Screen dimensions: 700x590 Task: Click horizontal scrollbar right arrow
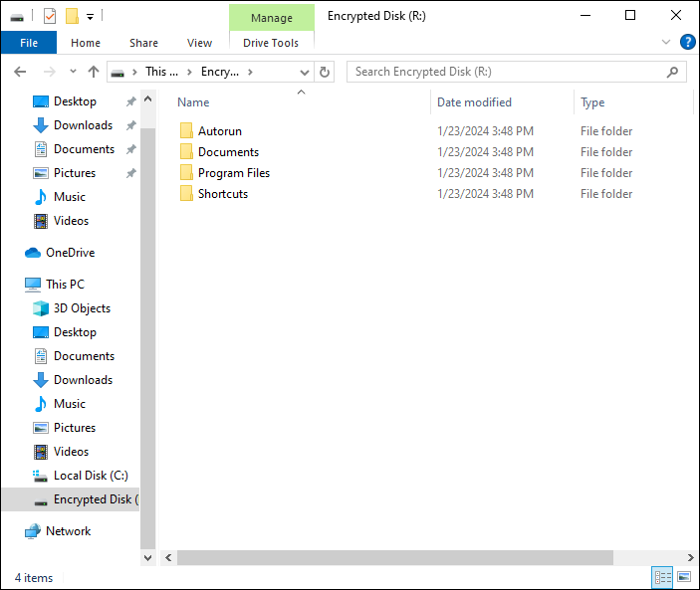point(690,557)
